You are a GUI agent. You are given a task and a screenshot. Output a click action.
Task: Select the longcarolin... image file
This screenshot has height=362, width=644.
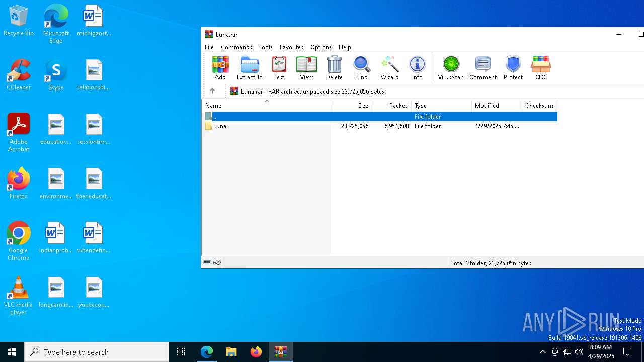[56, 292]
